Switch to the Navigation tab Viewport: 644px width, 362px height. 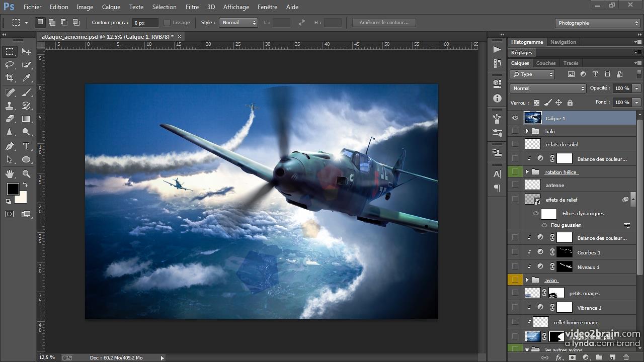pos(563,42)
